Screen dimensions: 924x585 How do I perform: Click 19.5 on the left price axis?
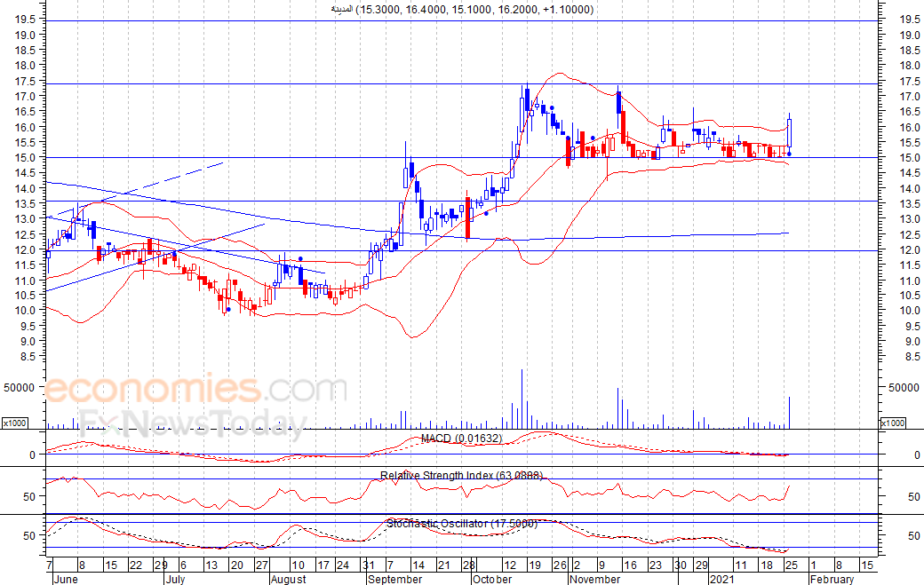click(x=26, y=20)
